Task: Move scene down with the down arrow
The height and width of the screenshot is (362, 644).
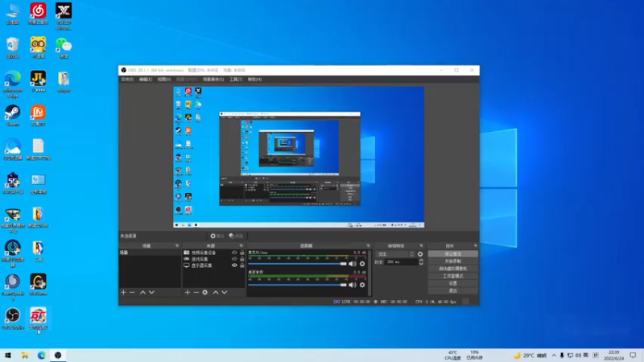Action: click(x=151, y=292)
